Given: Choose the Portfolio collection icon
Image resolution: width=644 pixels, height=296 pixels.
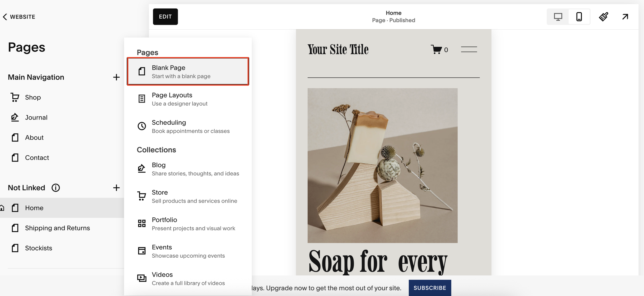Looking at the screenshot, I should click(x=142, y=223).
